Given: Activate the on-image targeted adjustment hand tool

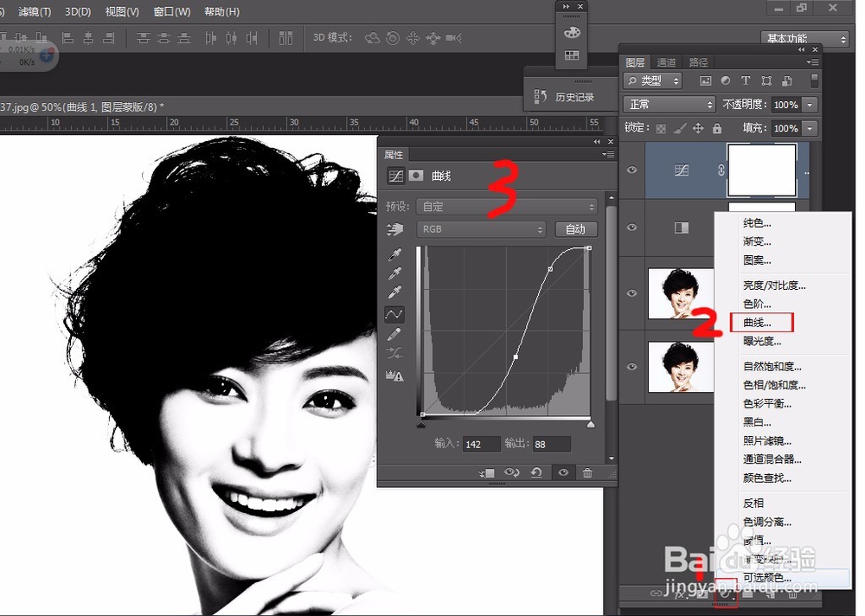Looking at the screenshot, I should coord(395,228).
